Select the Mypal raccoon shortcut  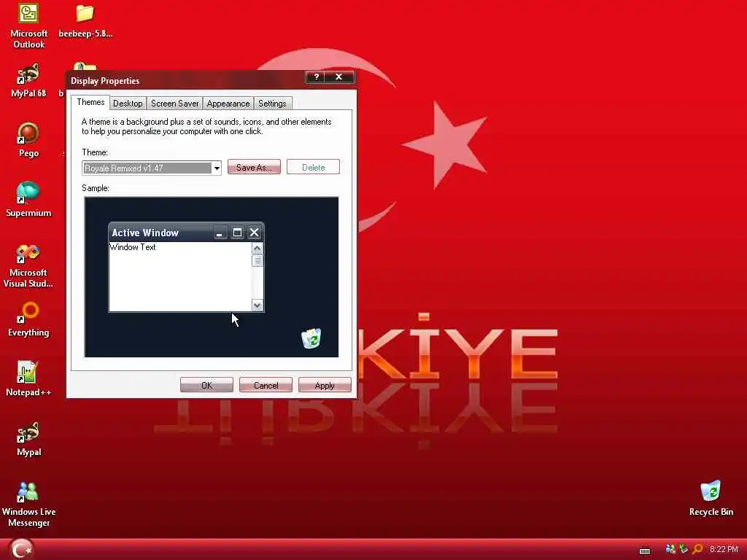(x=28, y=439)
